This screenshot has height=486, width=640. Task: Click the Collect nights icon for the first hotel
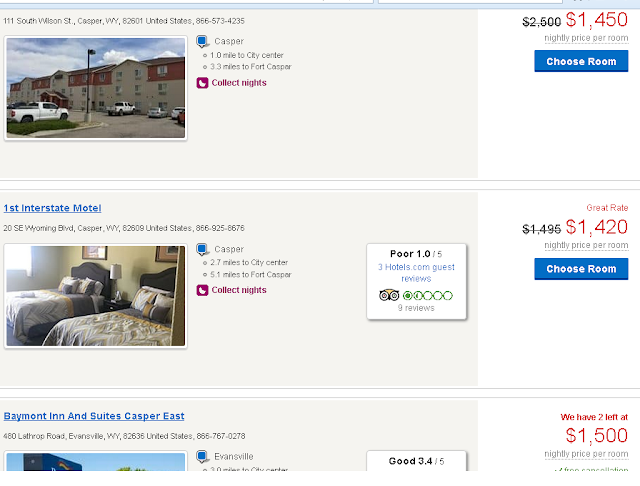click(x=202, y=83)
